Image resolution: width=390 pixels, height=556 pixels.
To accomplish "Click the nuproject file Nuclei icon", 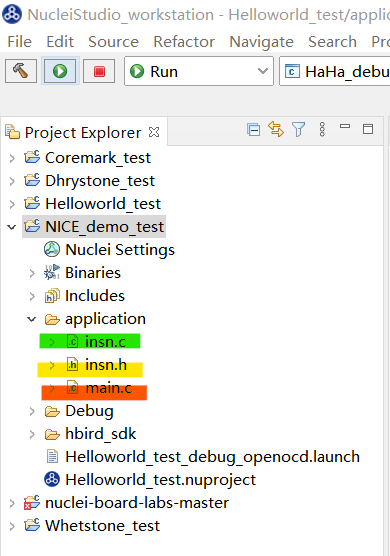I will tap(52, 480).
